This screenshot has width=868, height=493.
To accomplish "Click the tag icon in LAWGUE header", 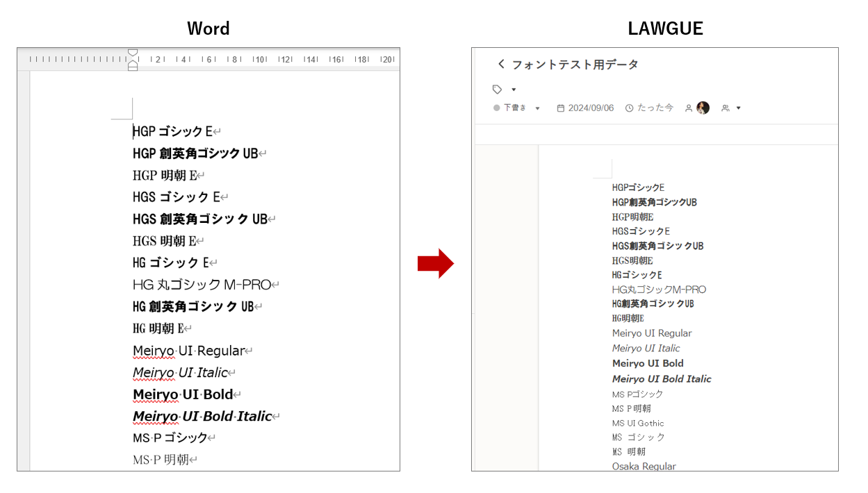I will tap(497, 90).
